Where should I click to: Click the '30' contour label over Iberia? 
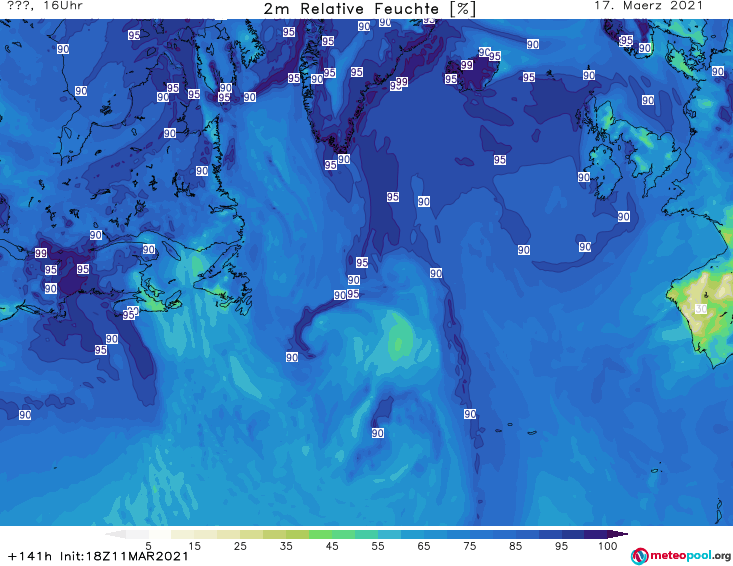pyautogui.click(x=701, y=309)
